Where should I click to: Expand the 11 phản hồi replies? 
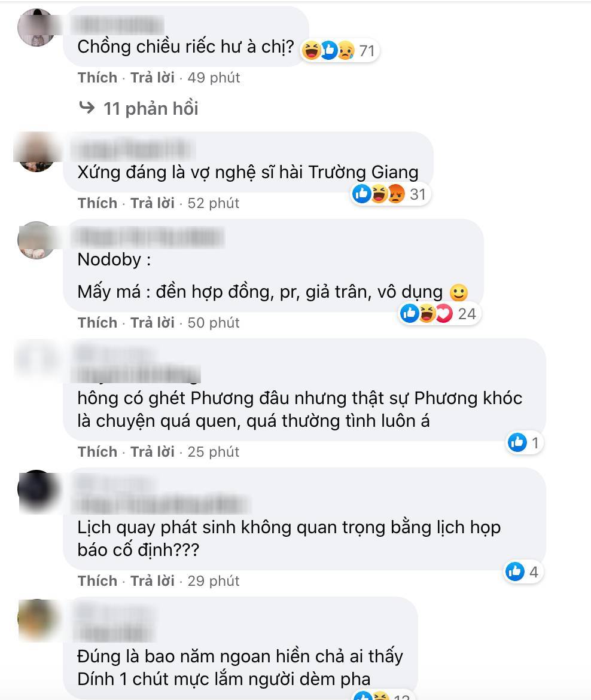point(151,108)
